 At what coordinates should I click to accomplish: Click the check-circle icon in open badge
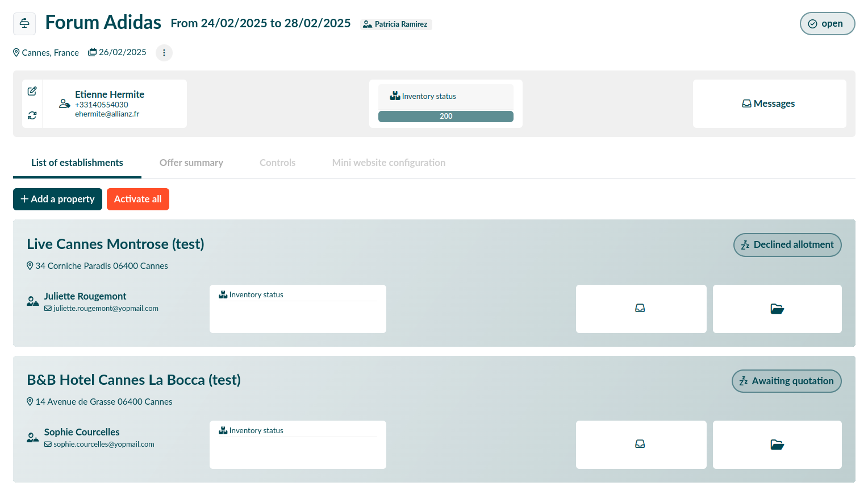813,24
